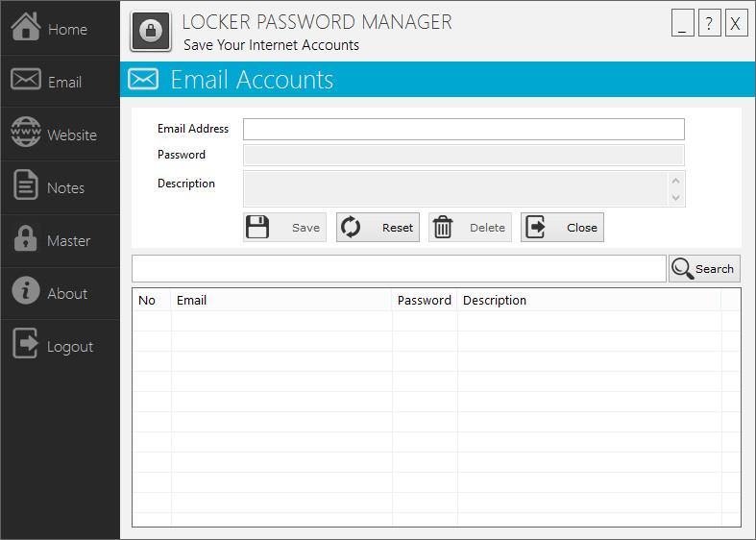
Task: Click the Website globe icon
Action: tap(26, 132)
